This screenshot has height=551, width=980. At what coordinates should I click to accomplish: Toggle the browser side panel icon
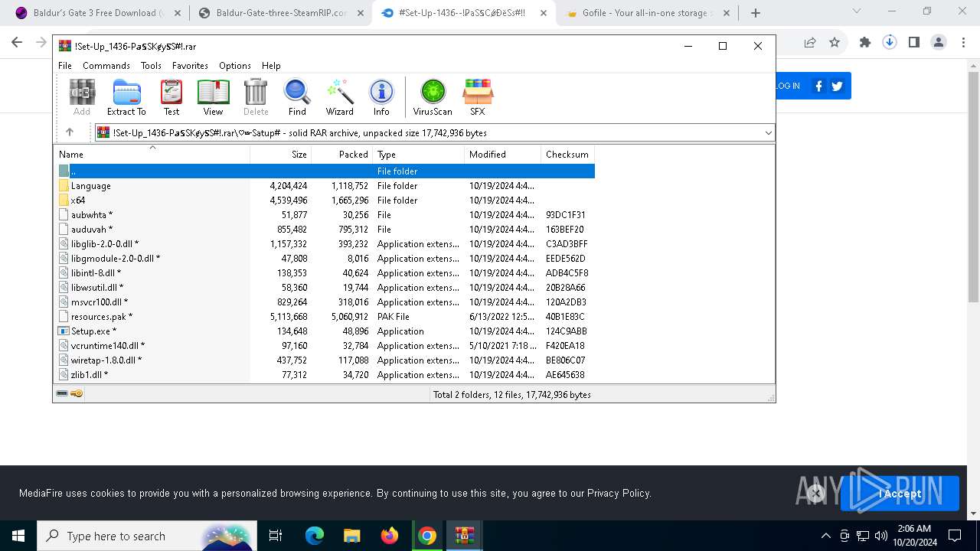(914, 43)
